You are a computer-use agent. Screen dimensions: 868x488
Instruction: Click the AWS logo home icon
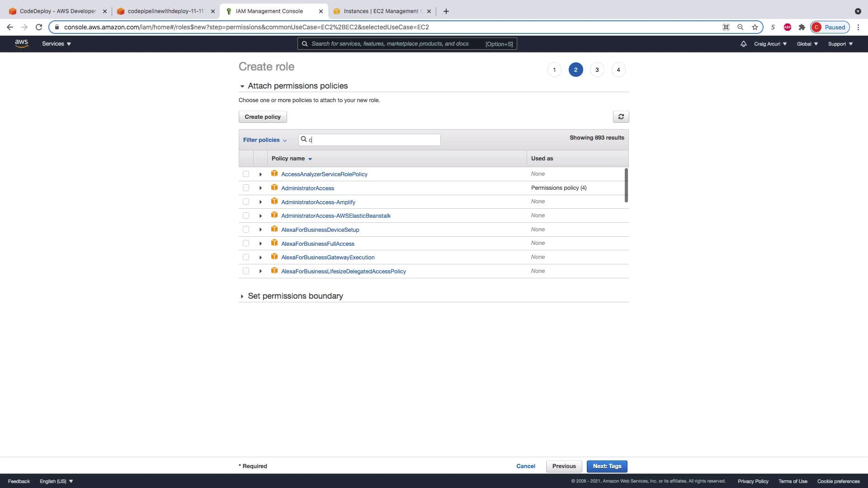21,44
